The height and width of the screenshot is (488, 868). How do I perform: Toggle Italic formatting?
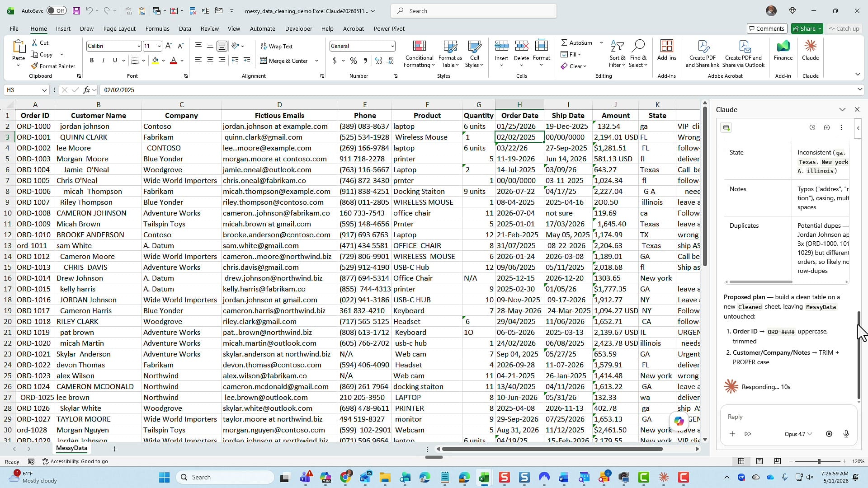[103, 61]
